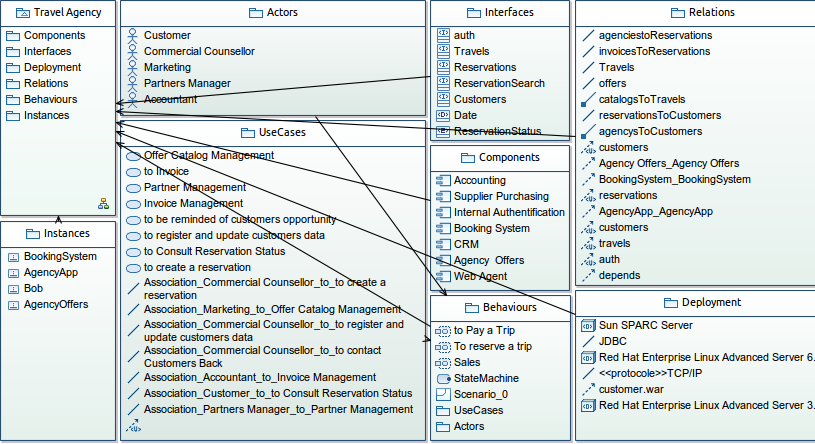Image resolution: width=815 pixels, height=444 pixels.
Task: Click the to Pay a Trip activity icon
Action: click(x=443, y=331)
